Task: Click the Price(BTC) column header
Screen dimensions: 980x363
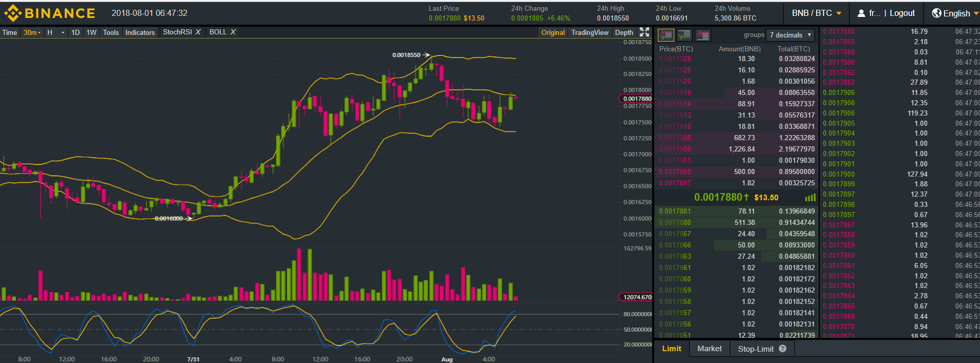Action: tap(676, 49)
